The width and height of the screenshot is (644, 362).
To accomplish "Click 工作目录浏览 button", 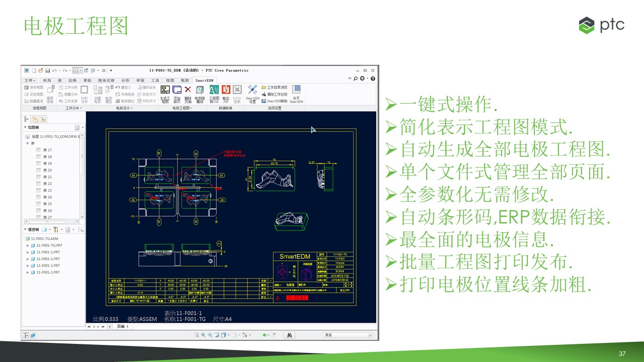I will [274, 87].
